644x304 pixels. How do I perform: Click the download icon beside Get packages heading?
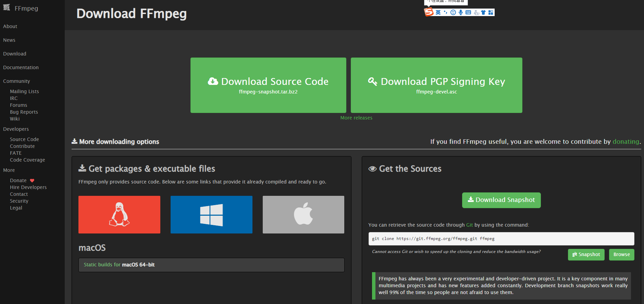click(x=82, y=168)
